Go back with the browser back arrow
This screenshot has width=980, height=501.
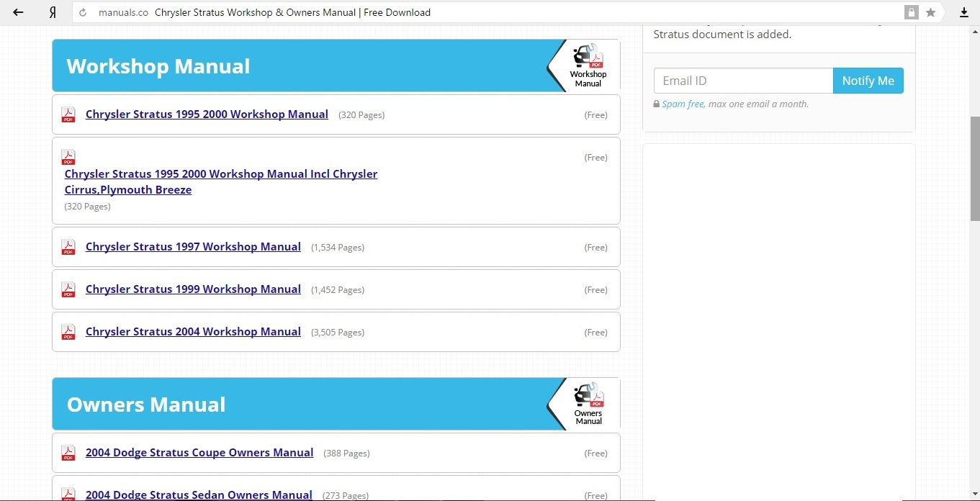coord(18,12)
